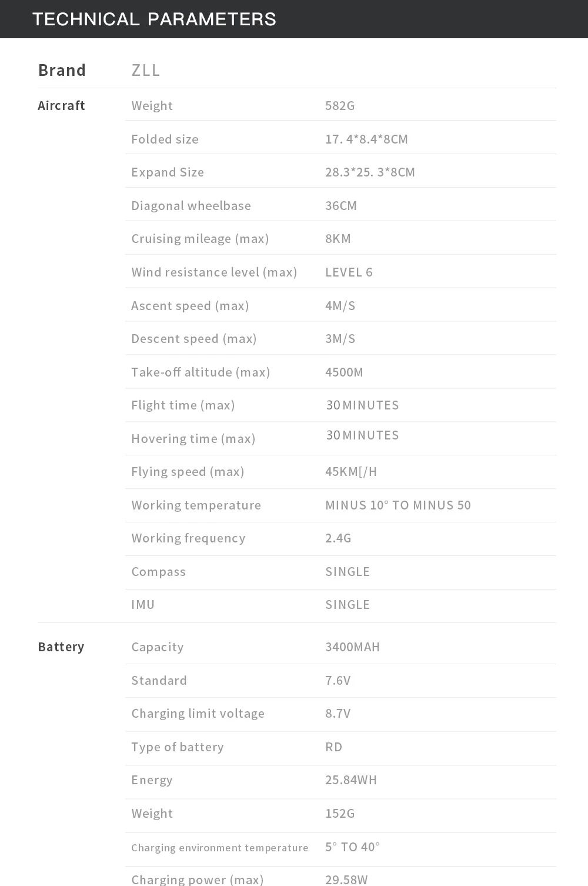The height and width of the screenshot is (886, 588).
Task: Select the 45KM/H flying speed value
Action: [x=351, y=472]
